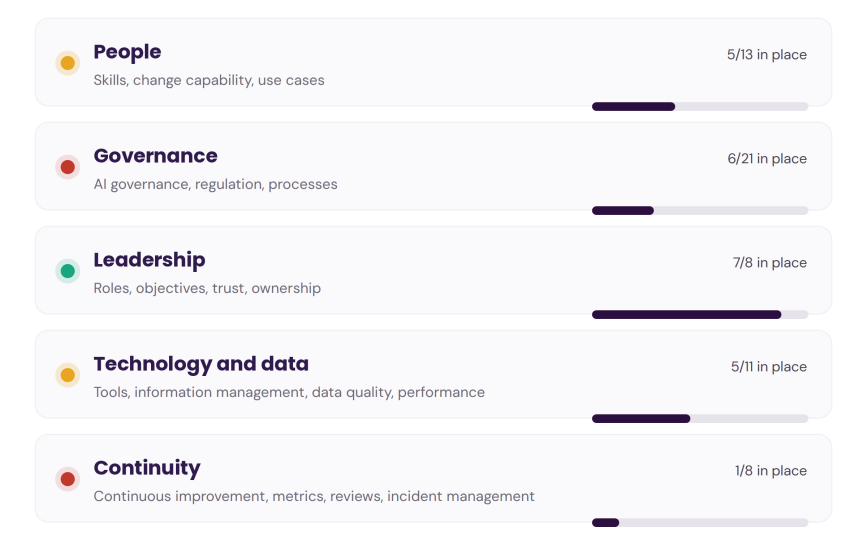867x540 pixels.
Task: Click the Governance progress bar
Action: pyautogui.click(x=700, y=211)
